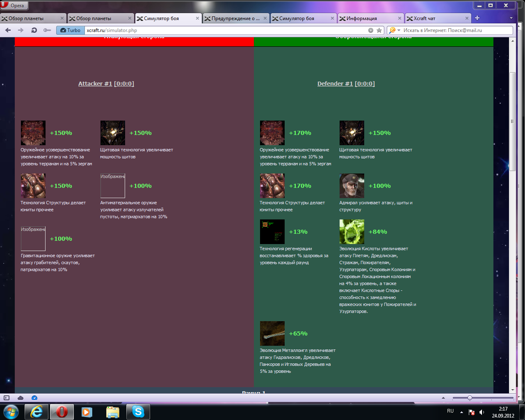Click the defender shield technology icon
Viewport: 525px width, 420px height.
point(352,133)
